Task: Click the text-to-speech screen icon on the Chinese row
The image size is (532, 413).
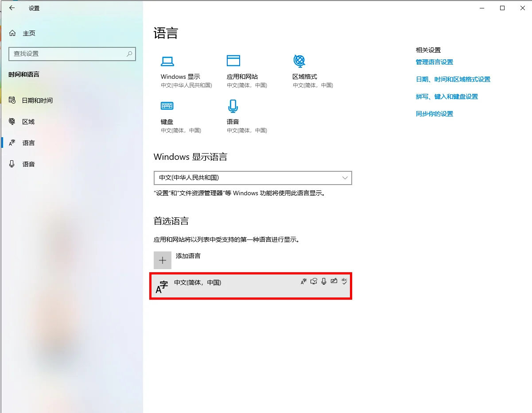Action: click(x=314, y=281)
